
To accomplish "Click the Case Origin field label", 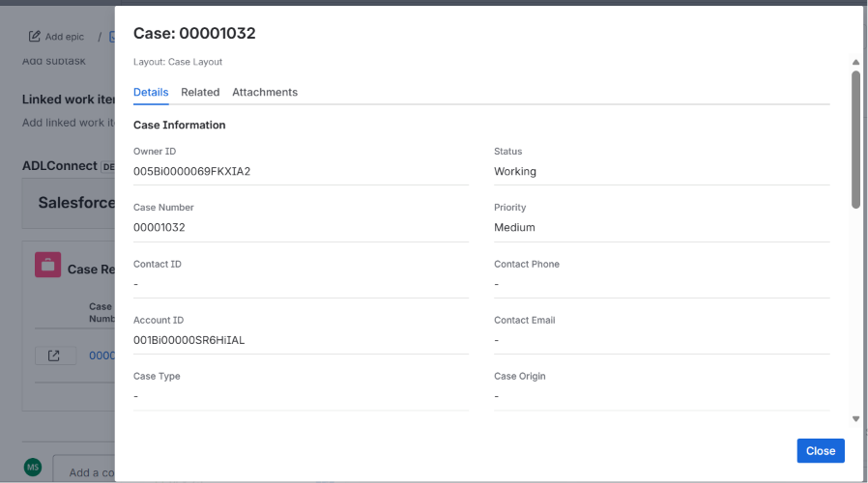I will pyautogui.click(x=520, y=376).
